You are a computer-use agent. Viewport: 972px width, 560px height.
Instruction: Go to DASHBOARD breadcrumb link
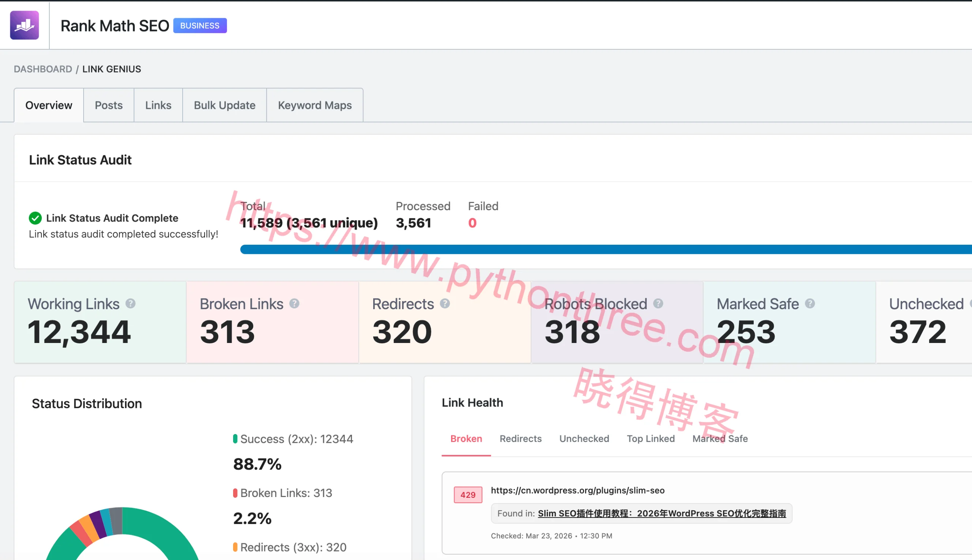click(x=43, y=69)
